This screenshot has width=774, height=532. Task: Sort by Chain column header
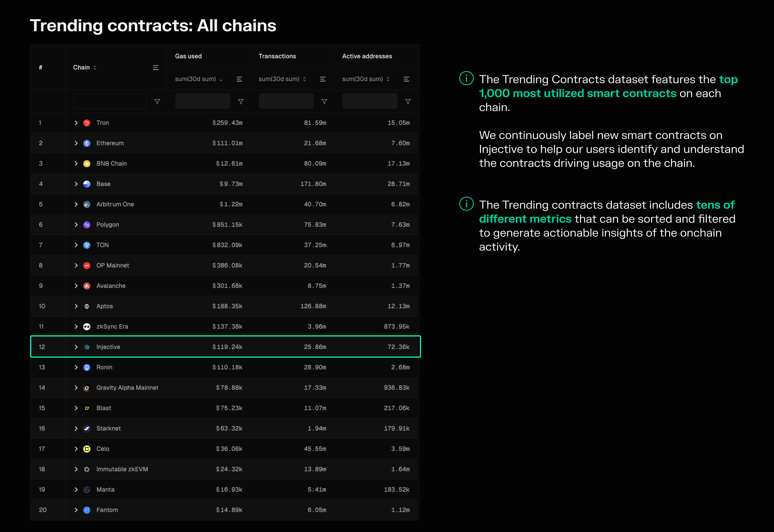click(x=85, y=68)
